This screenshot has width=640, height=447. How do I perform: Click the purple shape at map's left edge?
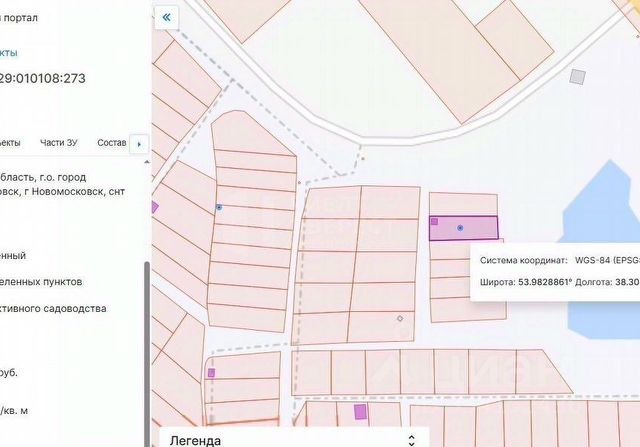155,207
